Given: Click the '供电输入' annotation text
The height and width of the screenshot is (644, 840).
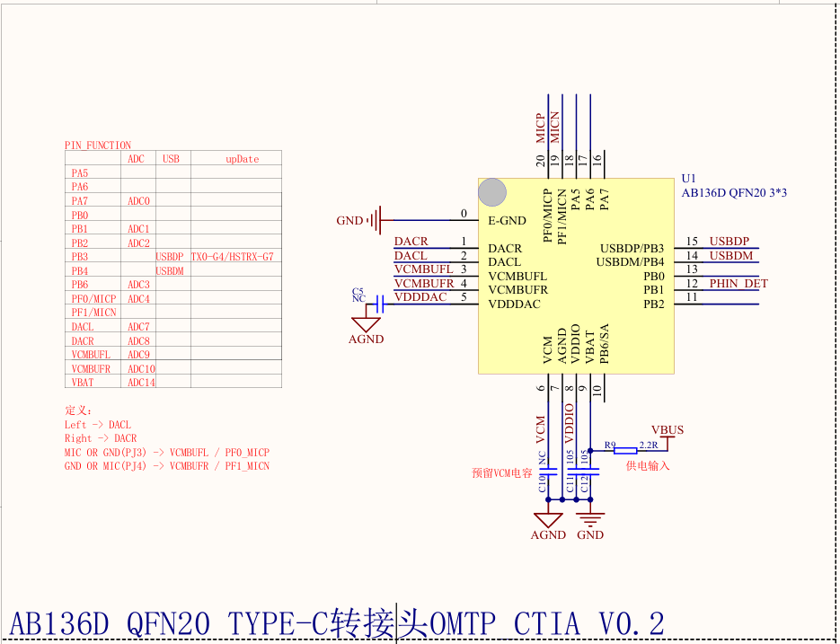Looking at the screenshot, I should pos(648,466).
